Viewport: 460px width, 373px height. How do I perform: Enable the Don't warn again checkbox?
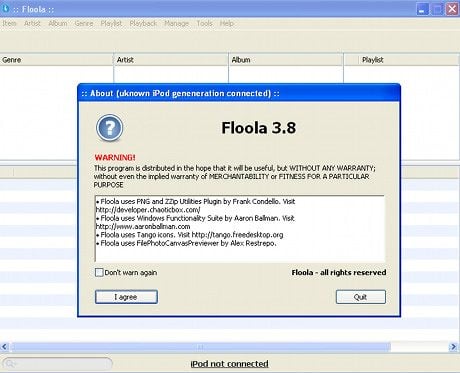point(99,272)
